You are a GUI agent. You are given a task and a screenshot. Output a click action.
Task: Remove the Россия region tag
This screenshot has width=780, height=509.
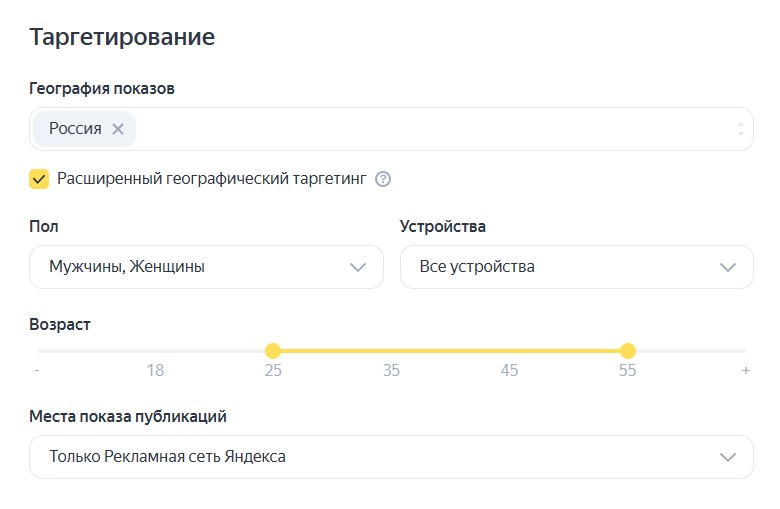(x=118, y=129)
